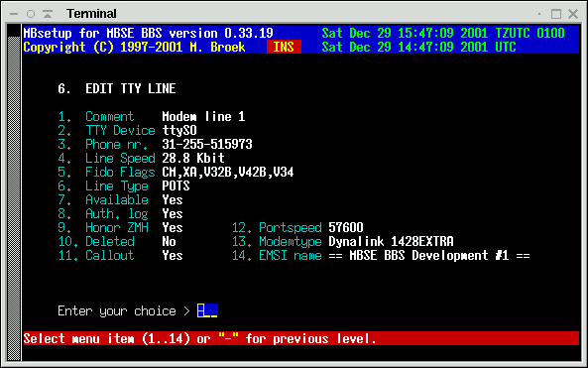Select menu item 9. Honor ZMH
Screen dimensions: 588x368
(x=103, y=227)
